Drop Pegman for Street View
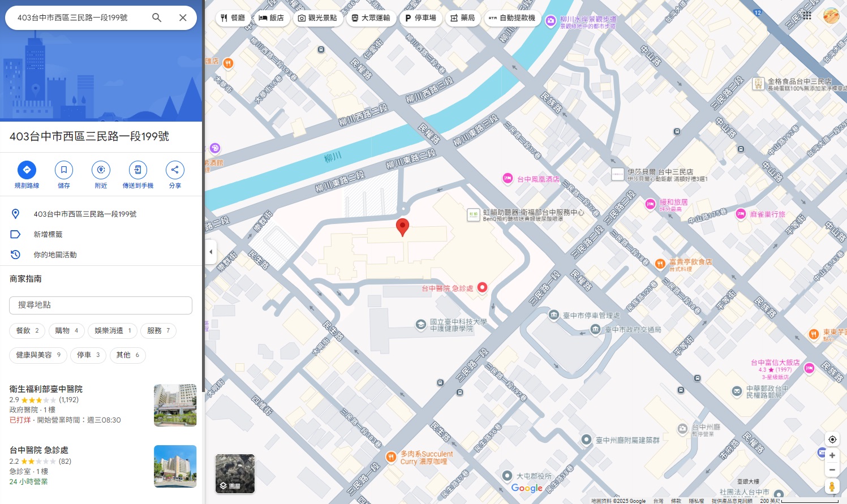This screenshot has width=847, height=504. 832,486
